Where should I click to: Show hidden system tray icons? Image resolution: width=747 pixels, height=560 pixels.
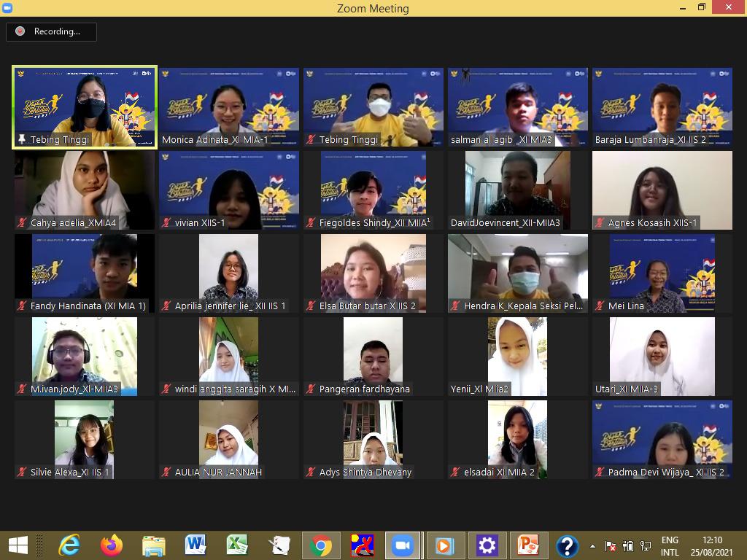(x=592, y=546)
